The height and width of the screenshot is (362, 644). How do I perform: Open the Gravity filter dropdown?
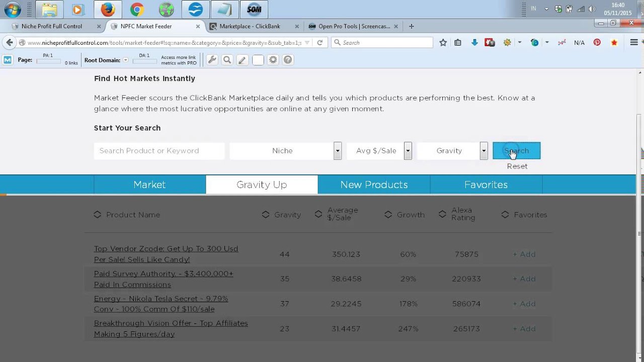(x=452, y=151)
